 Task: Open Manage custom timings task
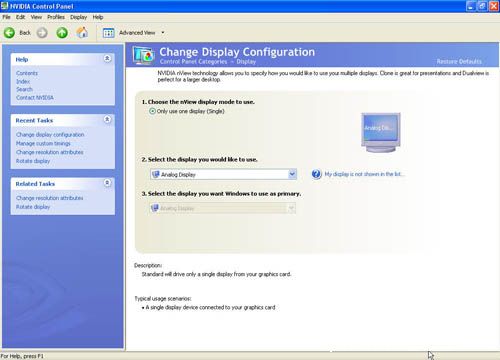pos(43,143)
